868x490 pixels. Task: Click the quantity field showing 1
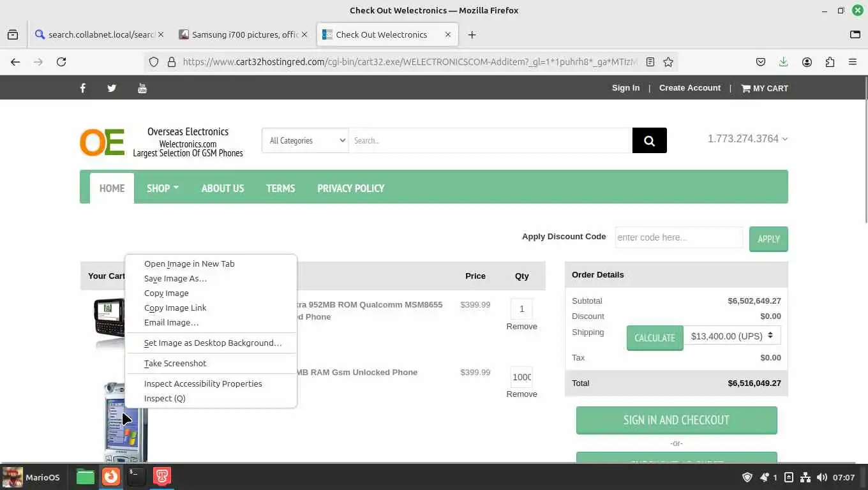[x=521, y=309]
